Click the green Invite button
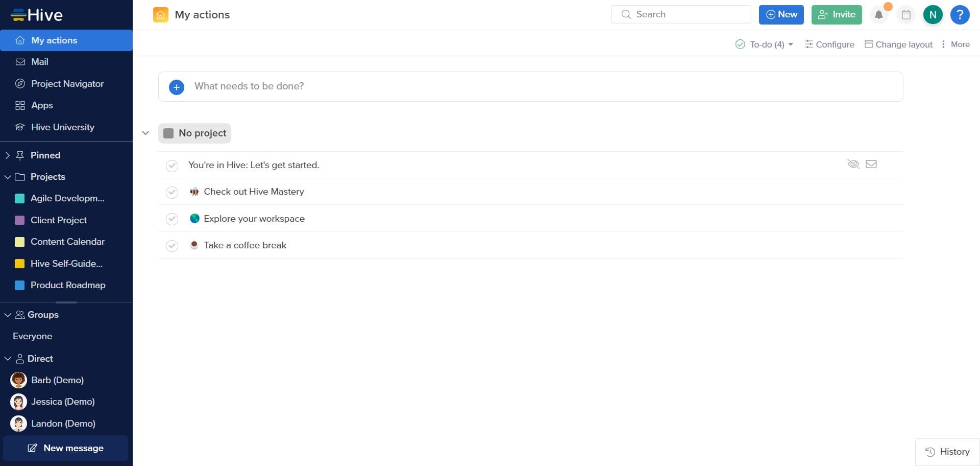980x466 pixels. point(836,15)
